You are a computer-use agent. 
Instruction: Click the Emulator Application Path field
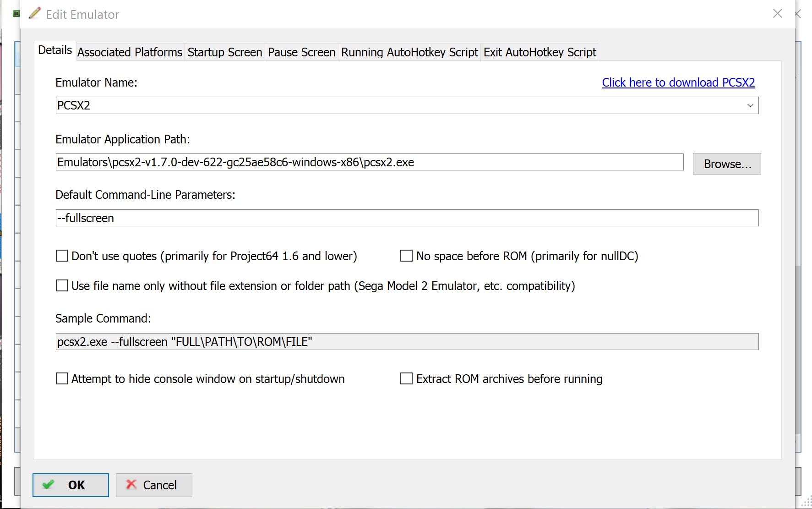coord(370,162)
